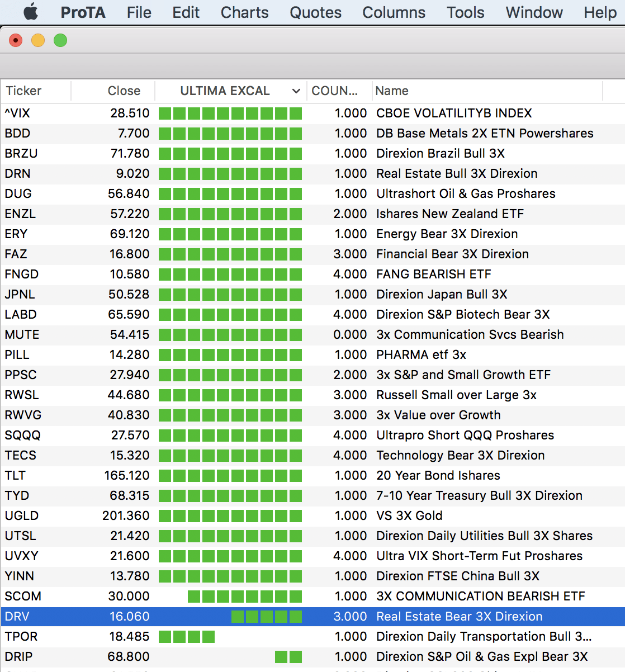
Task: Click the name VS 3X Gold
Action: coord(409,515)
